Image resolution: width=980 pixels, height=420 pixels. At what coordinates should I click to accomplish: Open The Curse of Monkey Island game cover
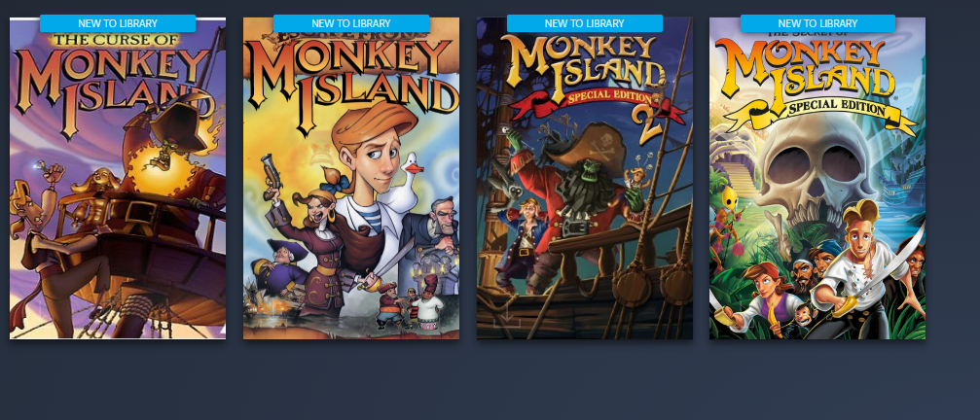tap(118, 179)
